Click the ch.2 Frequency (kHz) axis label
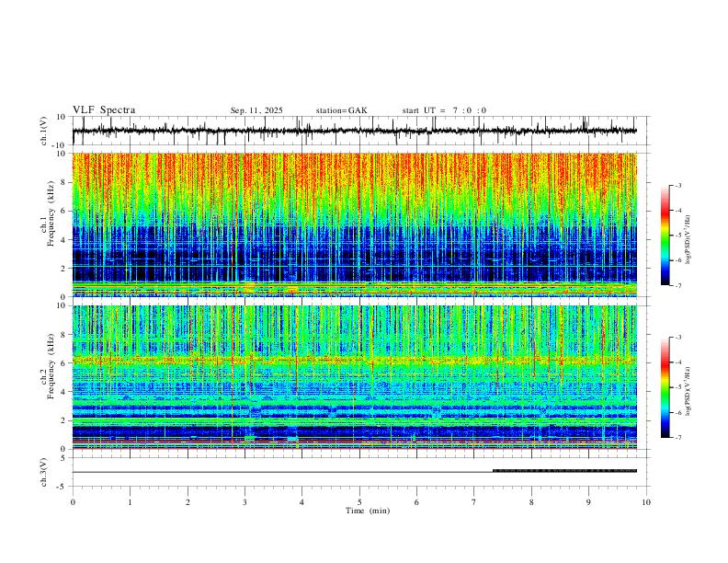 coord(48,366)
